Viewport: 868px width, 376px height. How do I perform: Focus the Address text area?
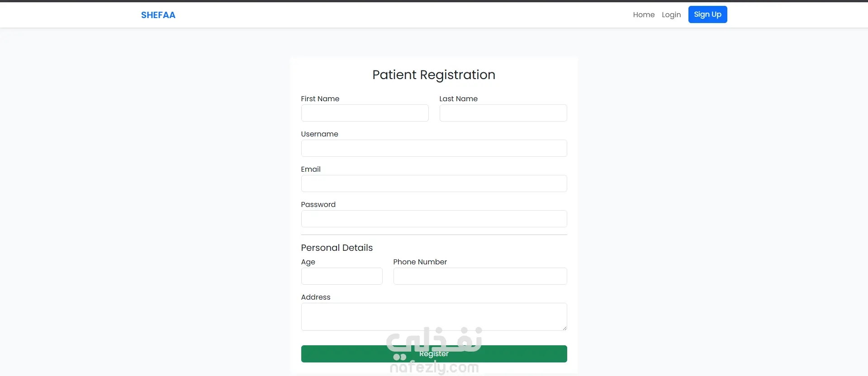pyautogui.click(x=434, y=316)
